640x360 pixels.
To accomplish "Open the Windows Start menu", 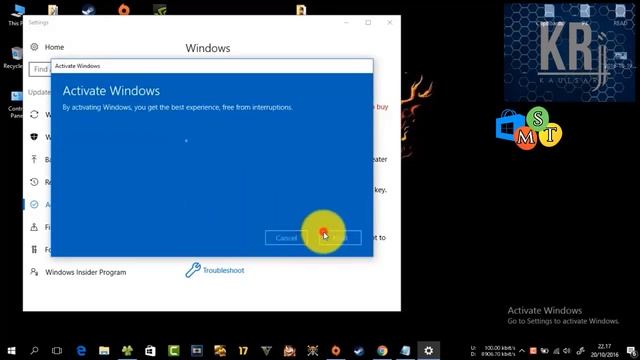I will (11, 351).
